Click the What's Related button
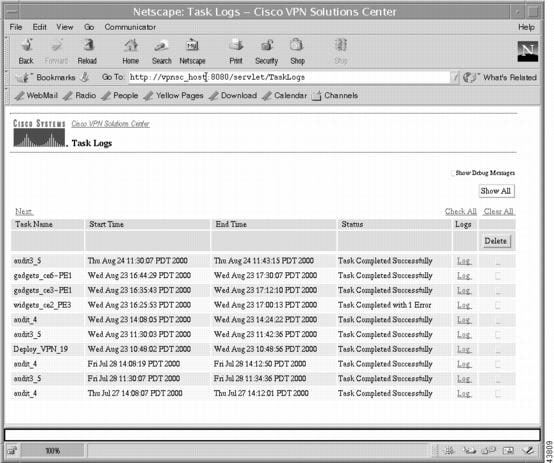554x463 pixels. [x=500, y=77]
